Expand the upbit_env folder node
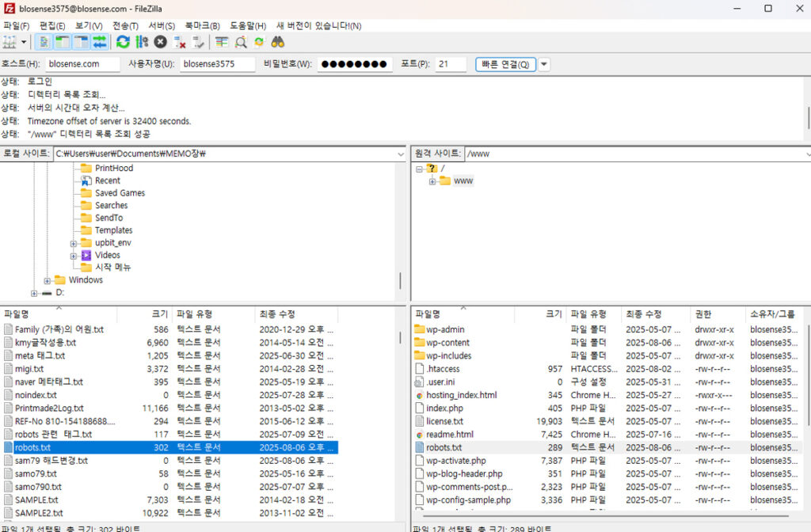The width and height of the screenshot is (811, 532). [74, 243]
